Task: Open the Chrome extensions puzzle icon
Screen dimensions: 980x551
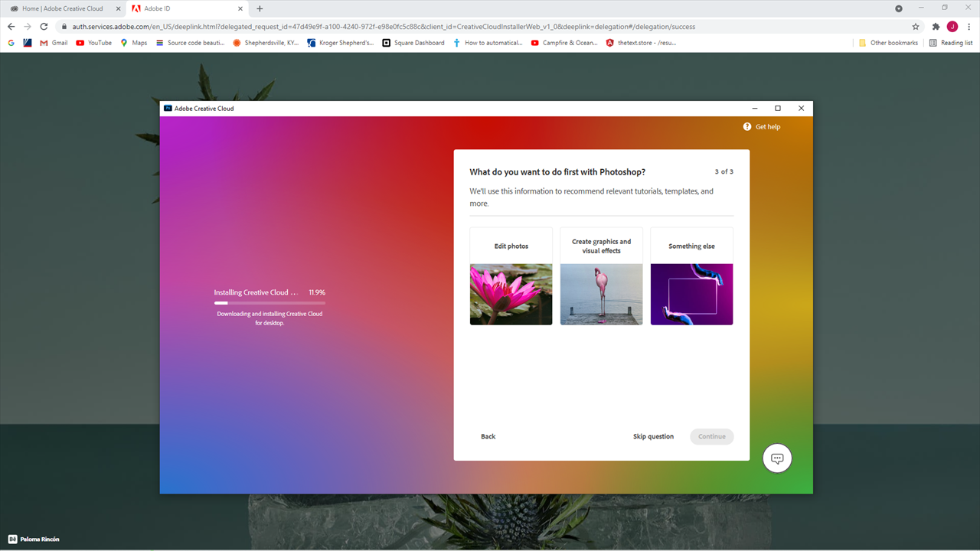Action: coord(936,26)
